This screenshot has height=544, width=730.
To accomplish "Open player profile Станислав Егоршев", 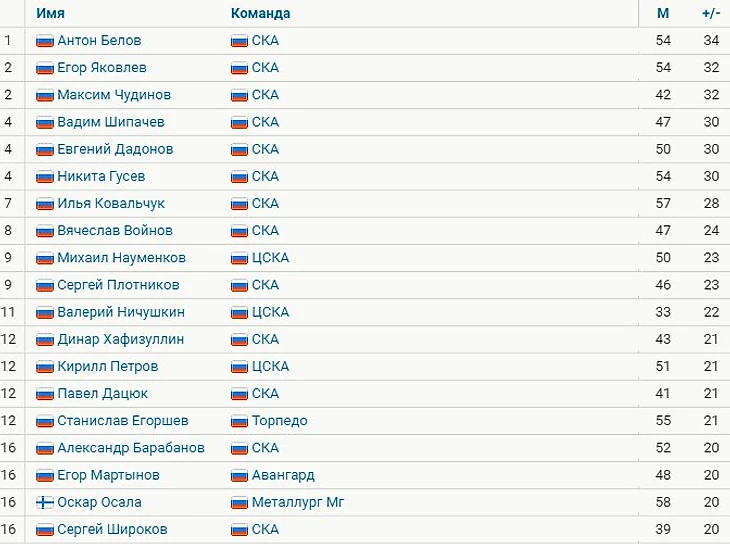I will click(123, 421).
